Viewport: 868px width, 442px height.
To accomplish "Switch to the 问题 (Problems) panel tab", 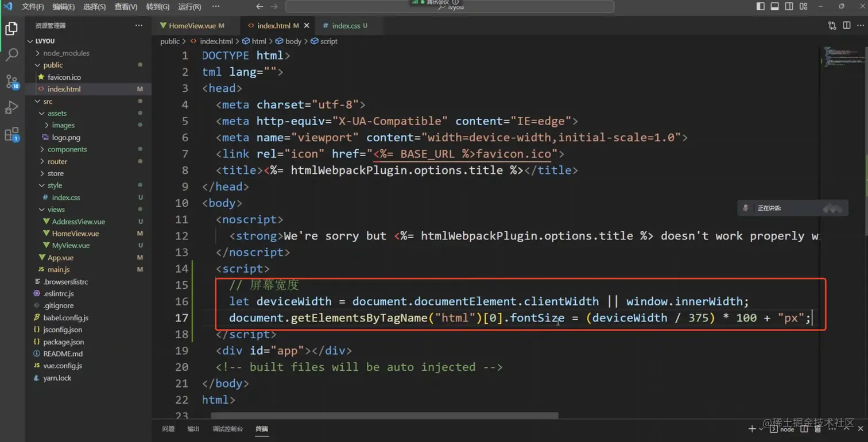I will (x=168, y=429).
